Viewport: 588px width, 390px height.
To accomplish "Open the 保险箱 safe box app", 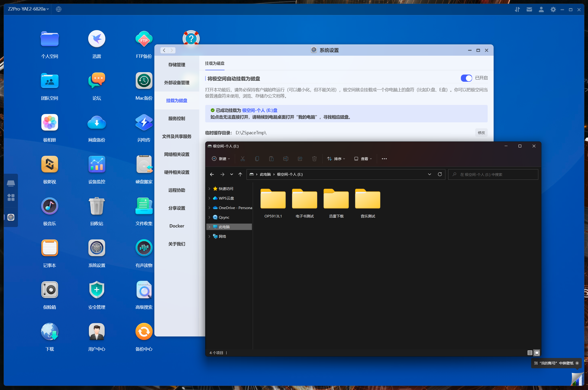I will tap(49, 290).
